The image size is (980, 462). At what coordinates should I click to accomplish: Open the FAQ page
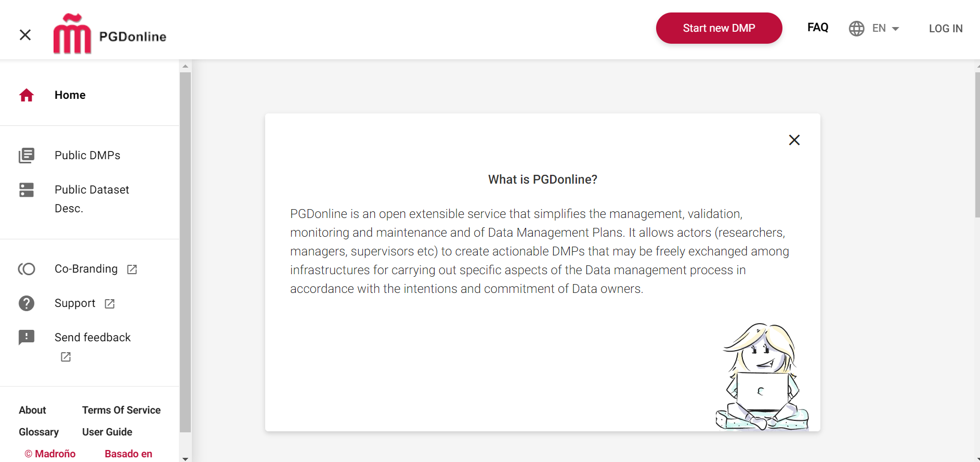(x=817, y=28)
